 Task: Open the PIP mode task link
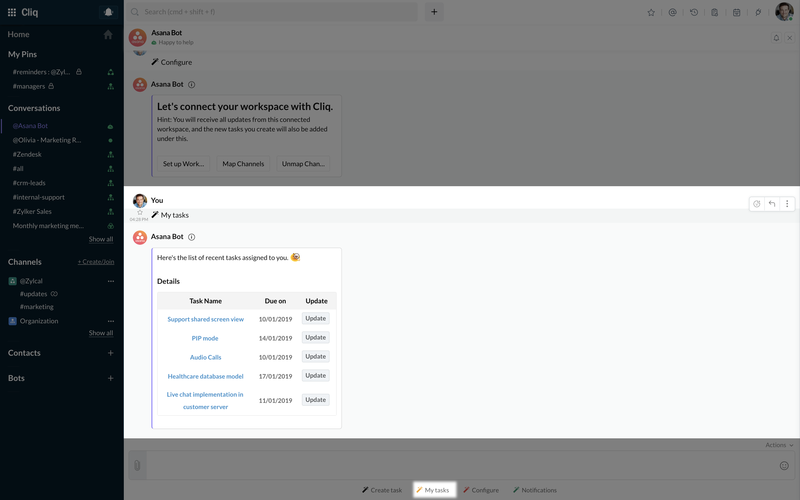pyautogui.click(x=205, y=338)
